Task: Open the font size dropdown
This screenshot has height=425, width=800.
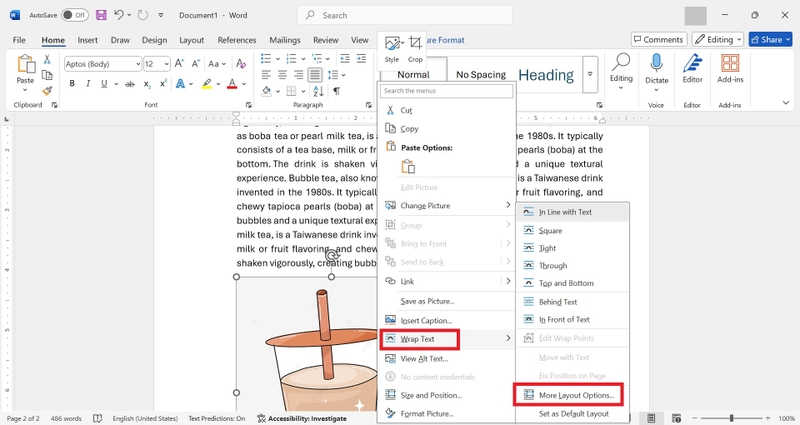Action: (167, 64)
